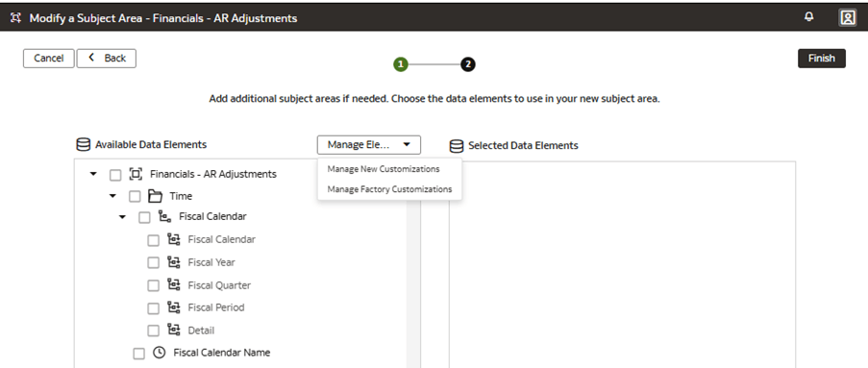The image size is (868, 368).
Task: Collapse the Financials - AR Adjustments tree node
Action: [93, 174]
